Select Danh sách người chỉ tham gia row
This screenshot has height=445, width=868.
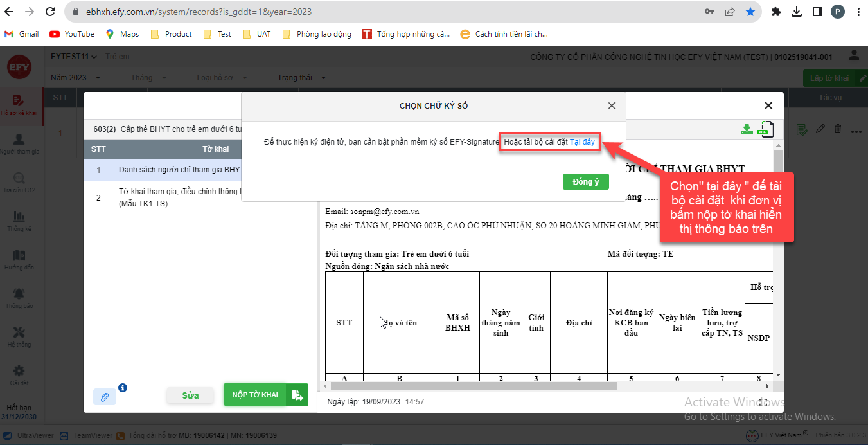[x=180, y=170]
